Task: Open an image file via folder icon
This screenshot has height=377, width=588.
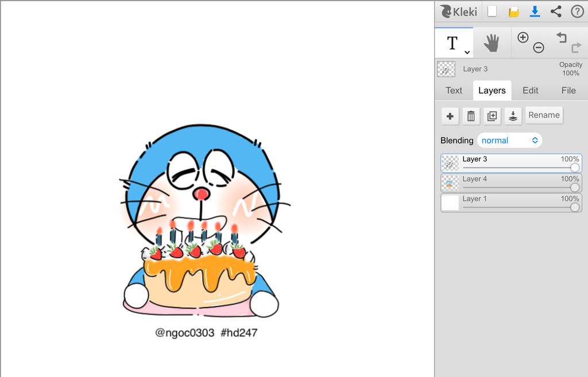Action: (513, 11)
